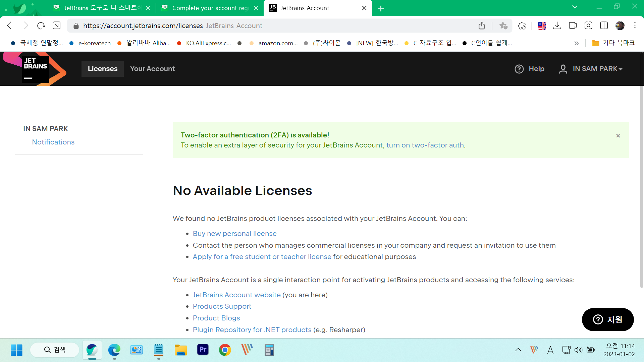Open the 국세청 연말정산 bookmark
Screen dimensions: 644x362
[37, 43]
